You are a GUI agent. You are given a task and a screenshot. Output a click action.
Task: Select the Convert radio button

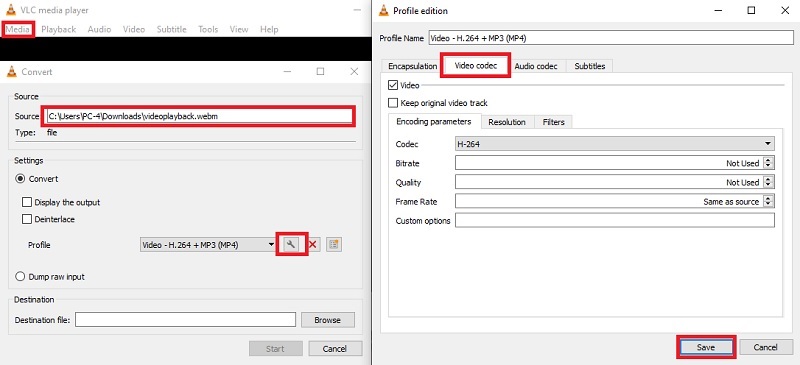click(x=20, y=179)
